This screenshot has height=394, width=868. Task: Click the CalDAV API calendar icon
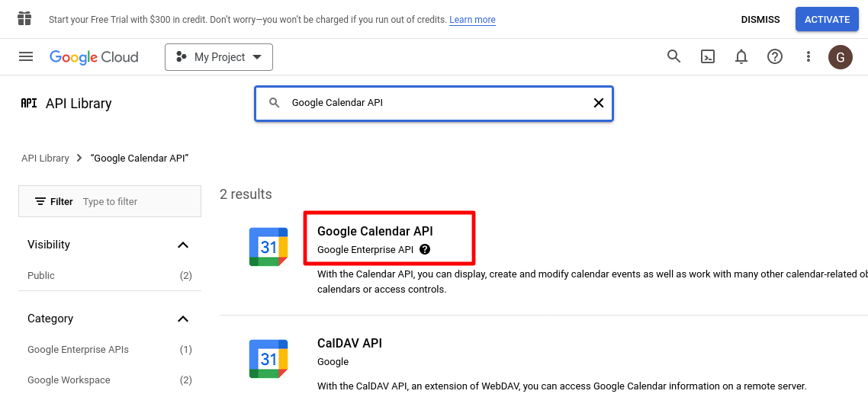pyautogui.click(x=268, y=359)
